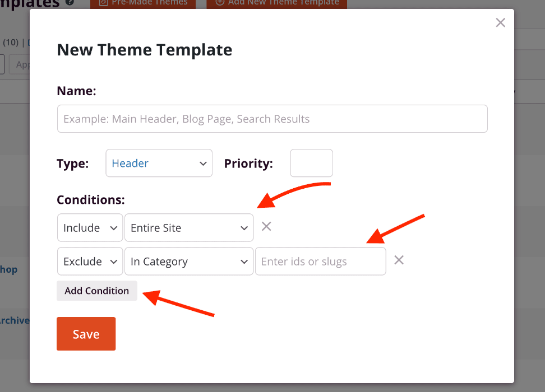This screenshot has height=392, width=545.
Task: Focus the template Name text field
Action: pos(272,119)
